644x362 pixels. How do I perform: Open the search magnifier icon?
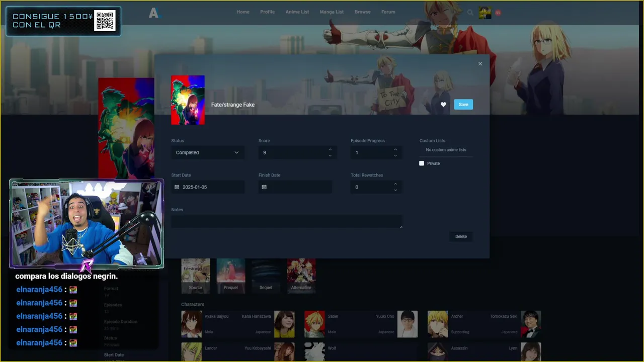point(470,13)
